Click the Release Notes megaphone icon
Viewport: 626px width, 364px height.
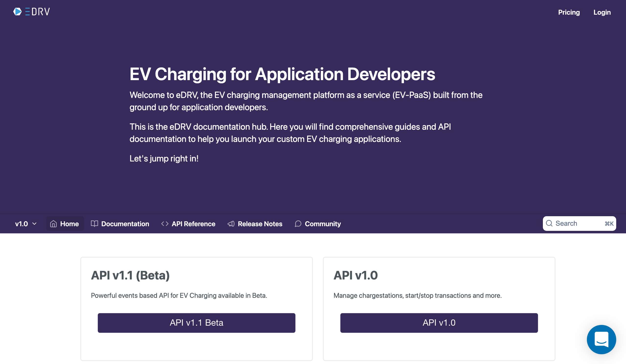pyautogui.click(x=231, y=224)
